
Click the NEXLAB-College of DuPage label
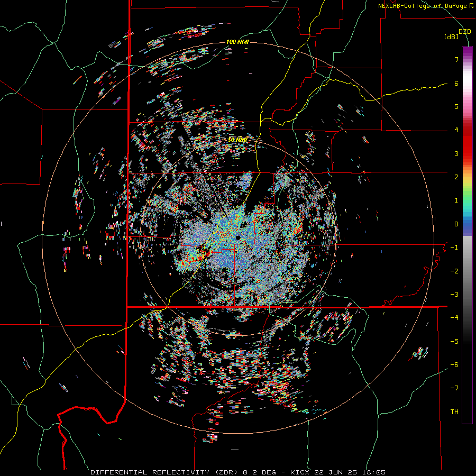(x=426, y=6)
